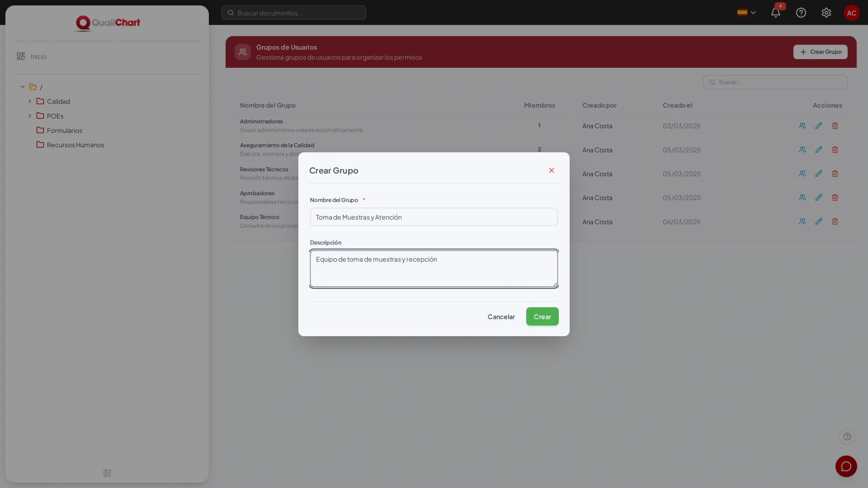
Task: Open the Recursos Humanos folder
Action: point(70,145)
